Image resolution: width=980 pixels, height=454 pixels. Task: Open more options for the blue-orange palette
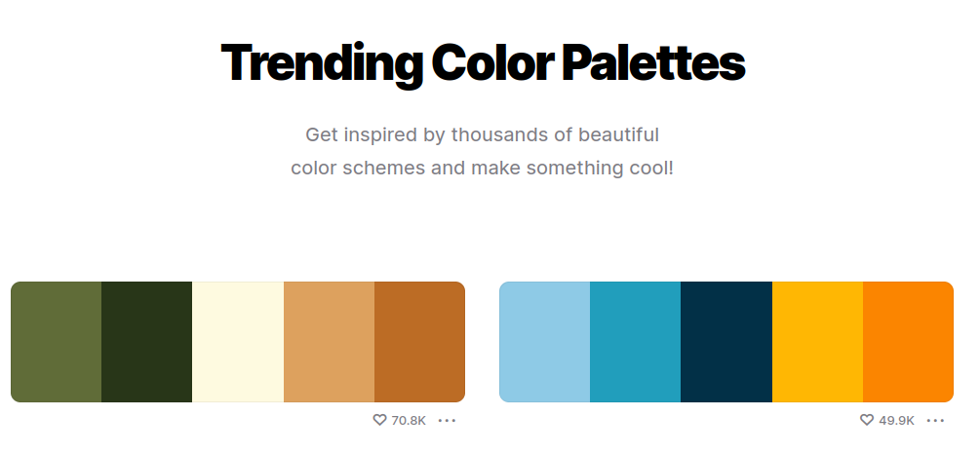point(935,420)
